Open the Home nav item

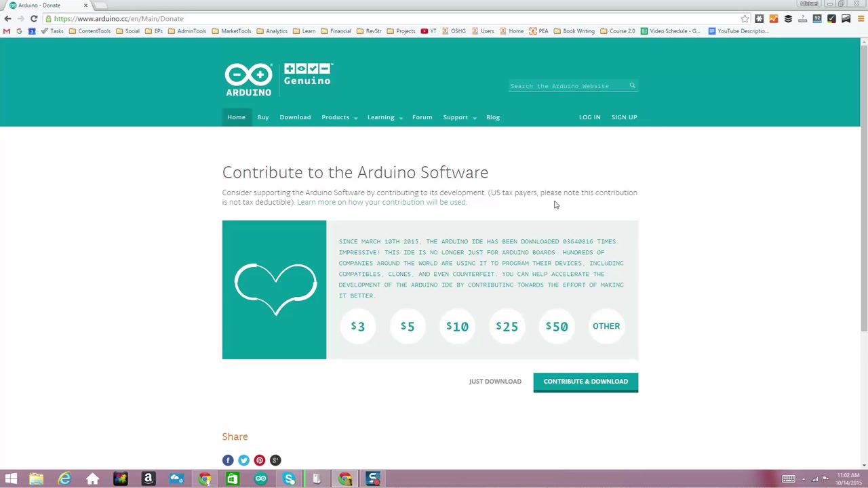[x=236, y=117]
